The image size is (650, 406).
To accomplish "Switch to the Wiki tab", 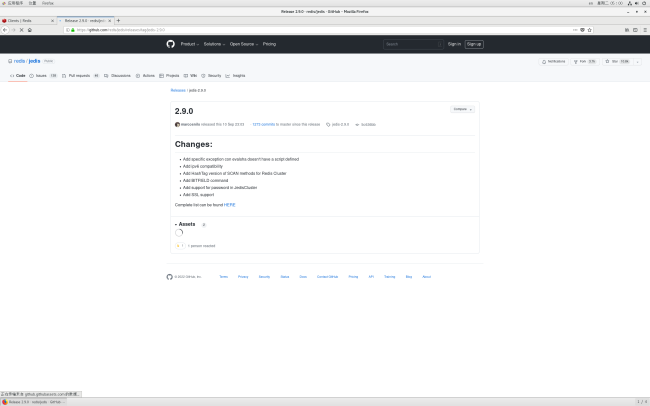I will pyautogui.click(x=190, y=75).
